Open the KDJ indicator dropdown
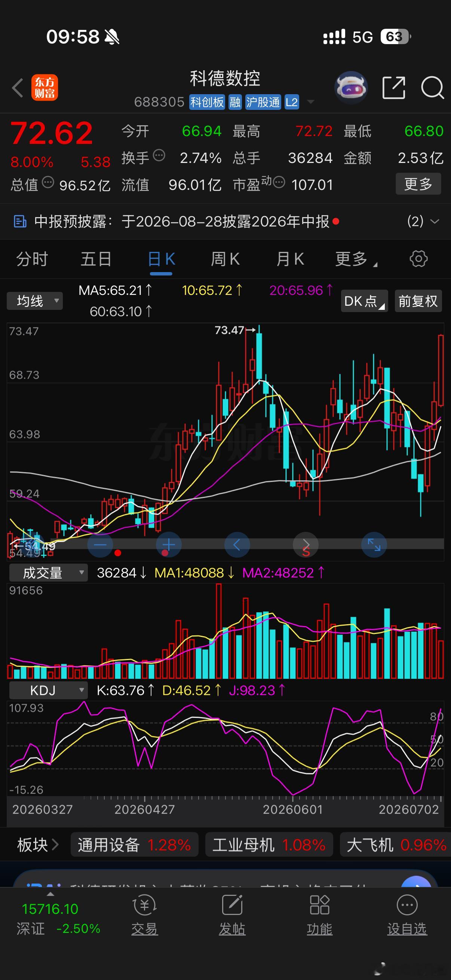This screenshot has width=451, height=980. [48, 690]
